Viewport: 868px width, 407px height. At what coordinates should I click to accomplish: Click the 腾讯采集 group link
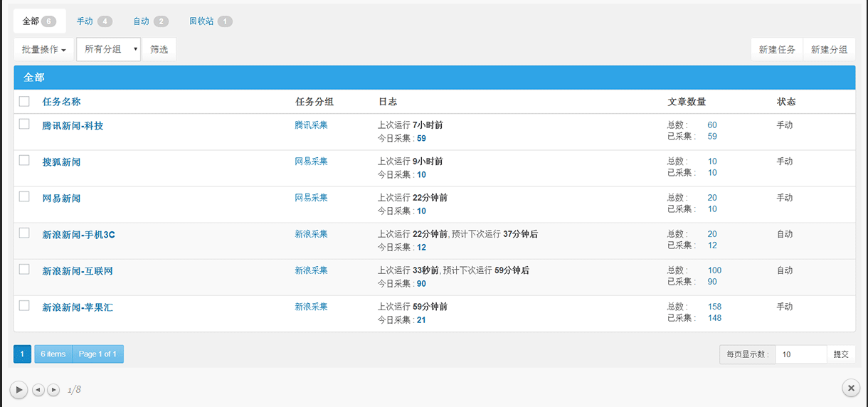[312, 125]
